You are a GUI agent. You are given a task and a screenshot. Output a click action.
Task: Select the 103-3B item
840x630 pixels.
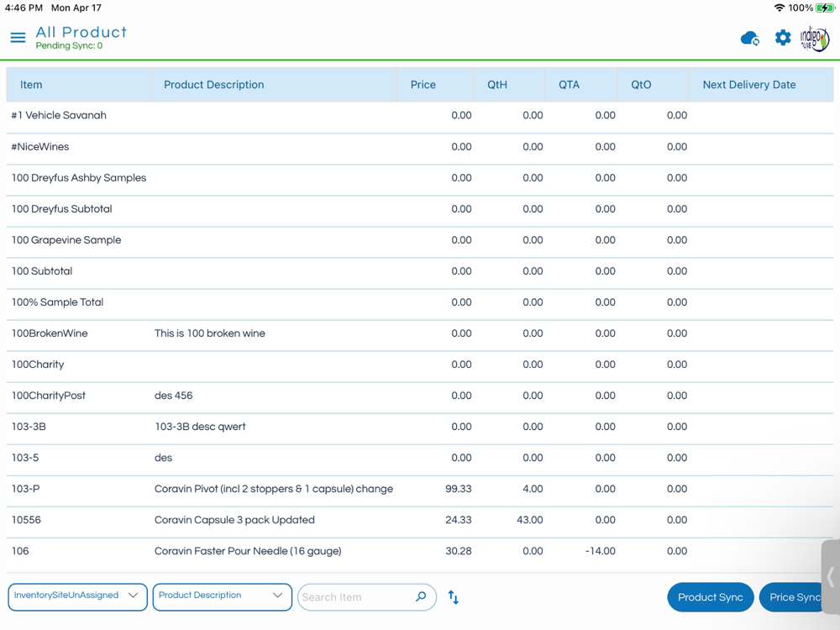(29, 427)
